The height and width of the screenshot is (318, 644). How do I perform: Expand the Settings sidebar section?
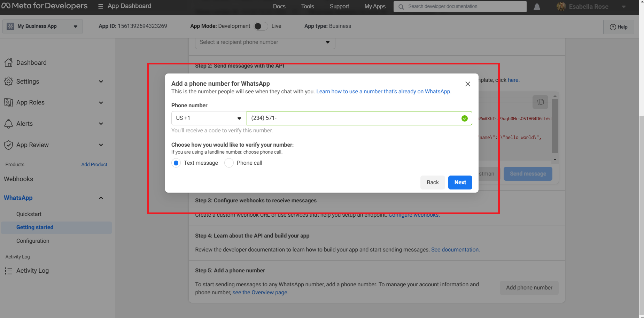click(x=101, y=82)
